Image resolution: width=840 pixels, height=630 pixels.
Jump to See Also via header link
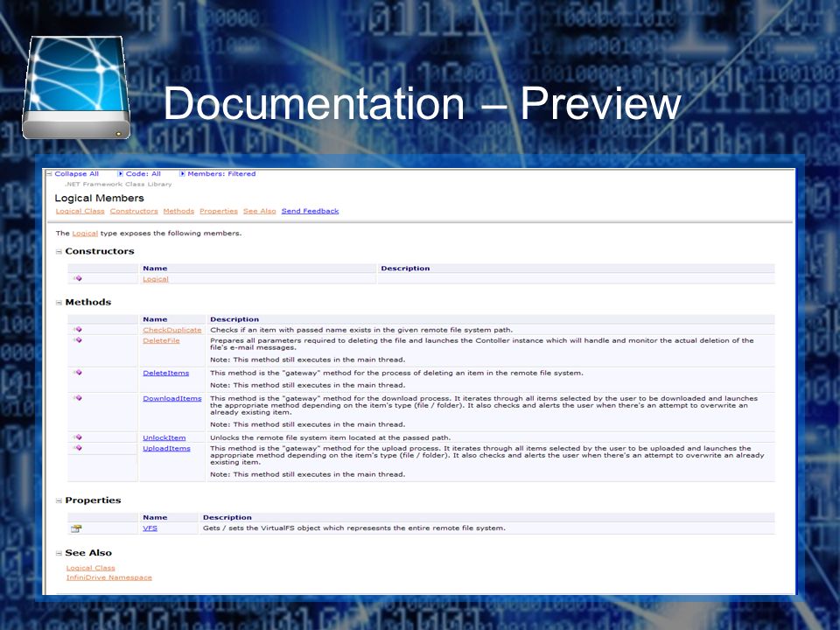pos(259,211)
